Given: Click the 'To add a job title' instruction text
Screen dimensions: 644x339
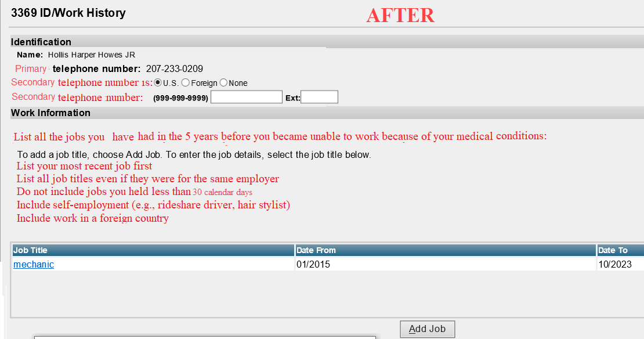Looking at the screenshot, I should click(x=194, y=155).
